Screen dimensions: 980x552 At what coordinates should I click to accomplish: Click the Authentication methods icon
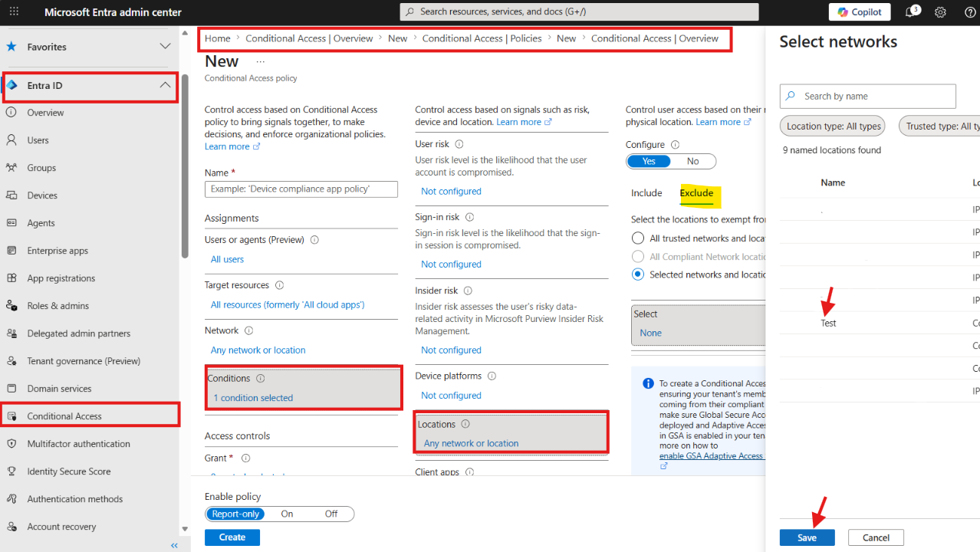(x=12, y=499)
